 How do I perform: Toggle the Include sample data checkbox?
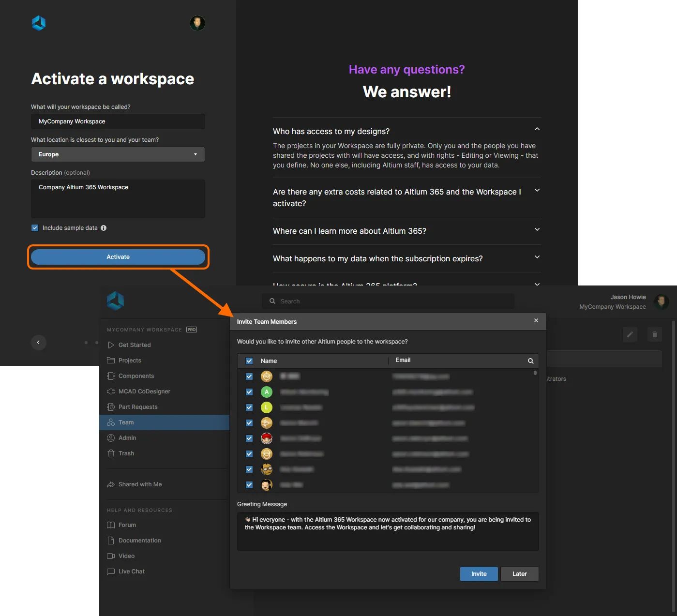pyautogui.click(x=35, y=228)
